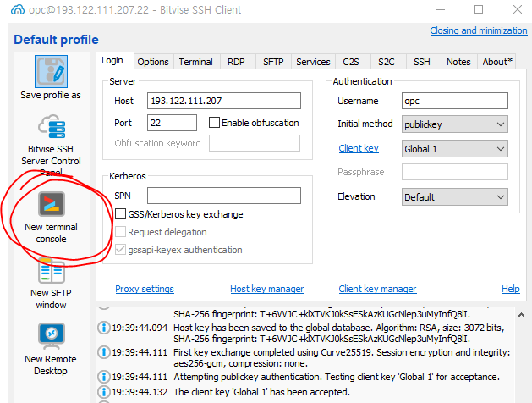Image resolution: width=532 pixels, height=403 pixels.
Task: Click the Save profile as icon
Action: pos(51,72)
